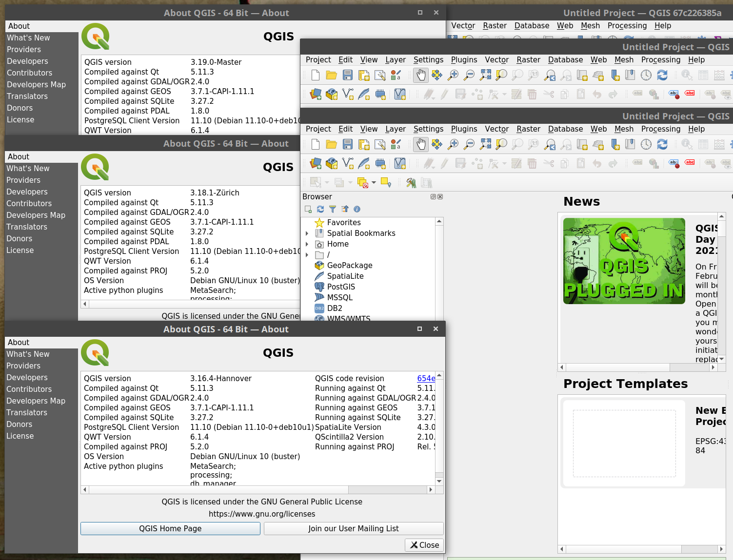Click Zoom Last in Browser-panel QGIS window
This screenshot has width=733, height=560.
point(550,144)
